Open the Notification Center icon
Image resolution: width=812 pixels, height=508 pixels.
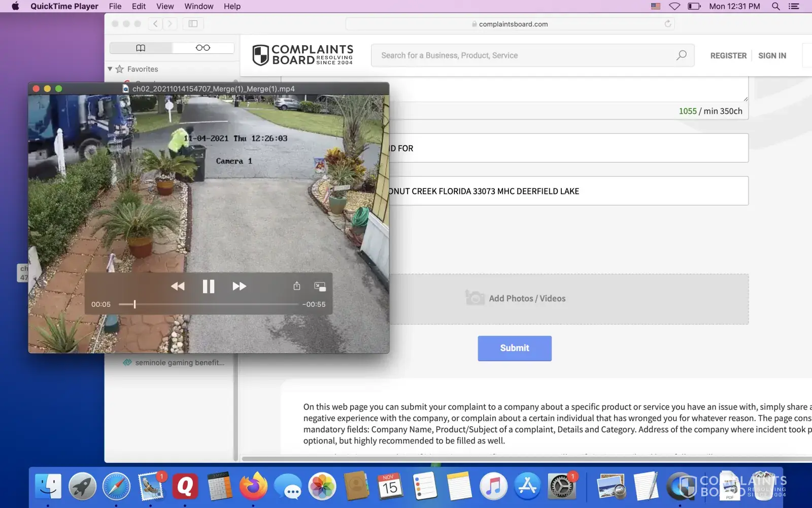[x=794, y=6]
